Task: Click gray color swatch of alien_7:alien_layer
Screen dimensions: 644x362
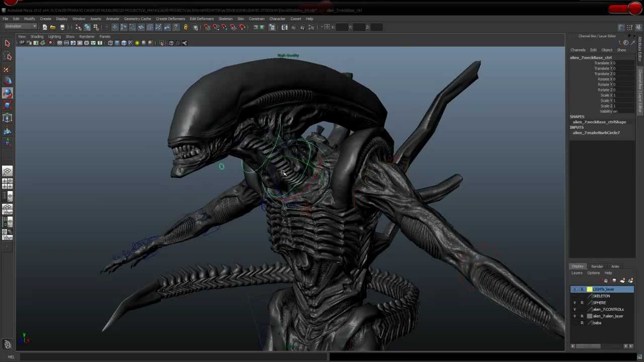Action: pos(589,316)
